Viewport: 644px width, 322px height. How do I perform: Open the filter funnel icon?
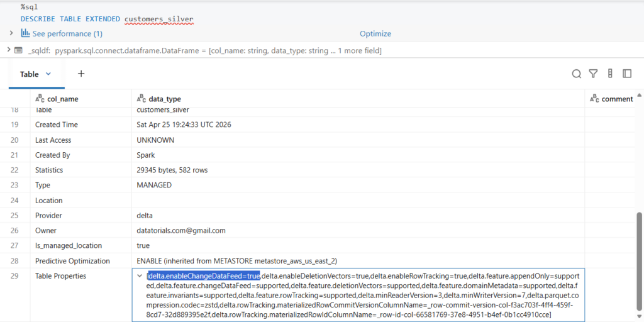point(593,74)
